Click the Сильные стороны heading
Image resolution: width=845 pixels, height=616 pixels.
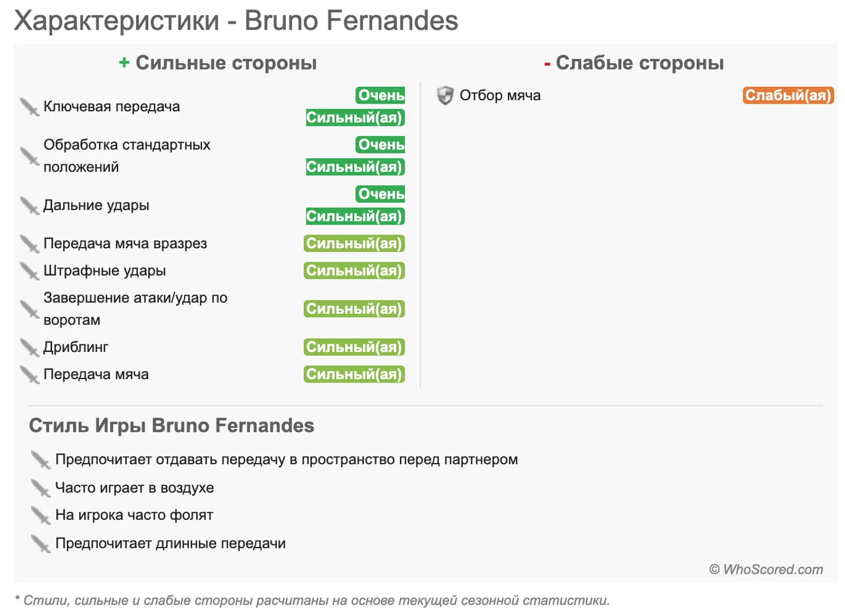[218, 63]
